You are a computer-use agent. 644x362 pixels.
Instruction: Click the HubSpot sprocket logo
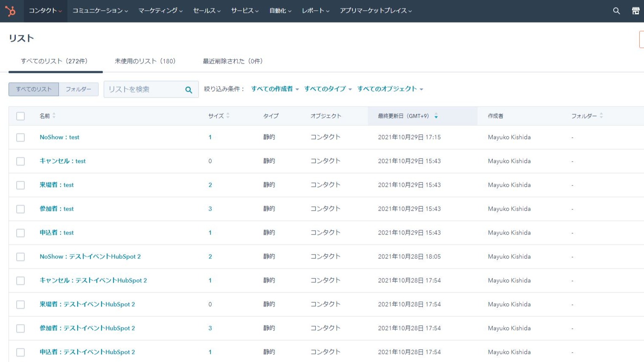(x=10, y=11)
